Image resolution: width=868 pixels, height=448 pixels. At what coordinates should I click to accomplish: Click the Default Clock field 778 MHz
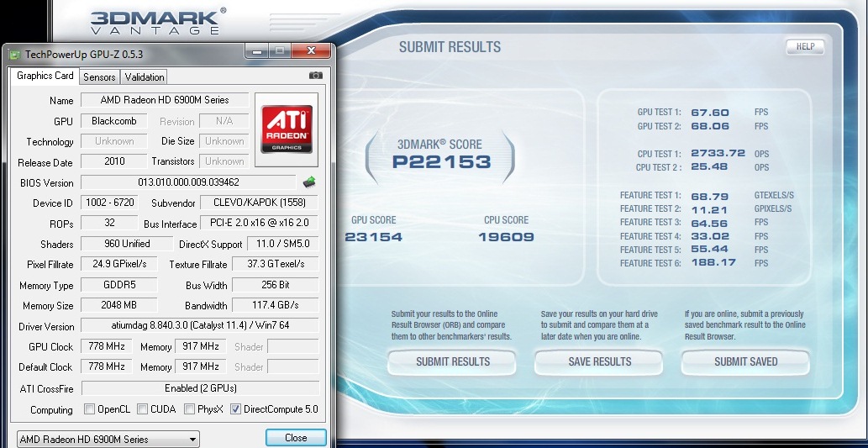tap(106, 366)
